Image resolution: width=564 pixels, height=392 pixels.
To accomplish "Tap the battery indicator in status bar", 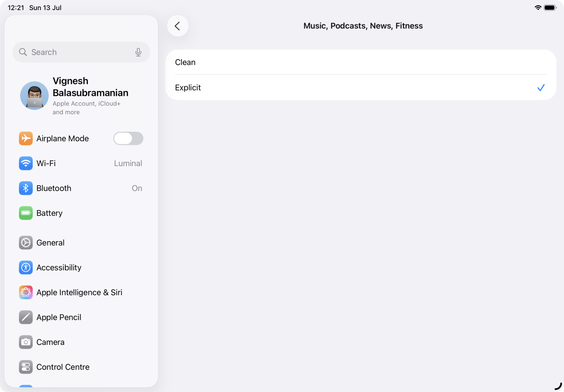I will [x=550, y=8].
